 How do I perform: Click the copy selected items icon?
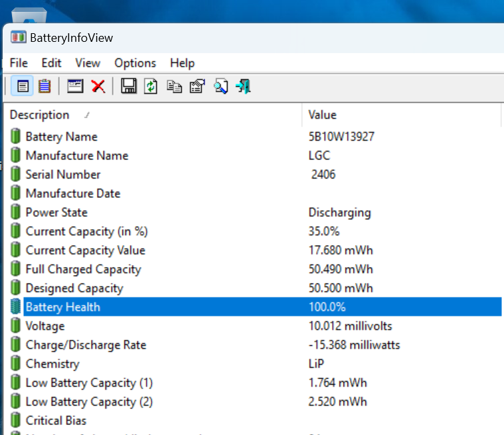pos(174,86)
